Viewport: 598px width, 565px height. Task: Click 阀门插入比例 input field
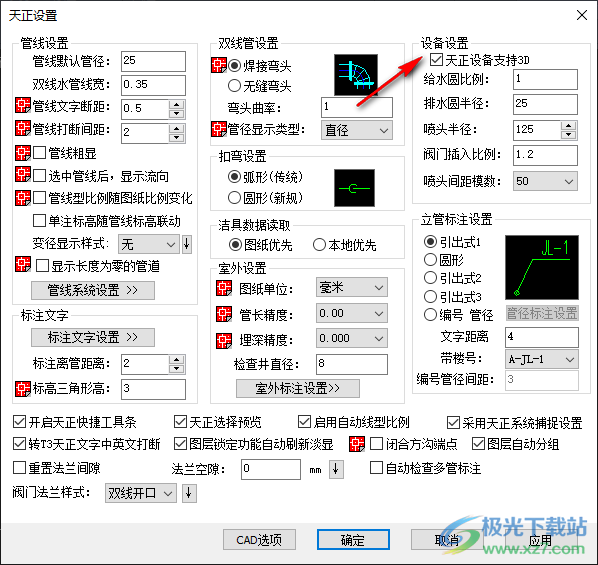click(545, 155)
